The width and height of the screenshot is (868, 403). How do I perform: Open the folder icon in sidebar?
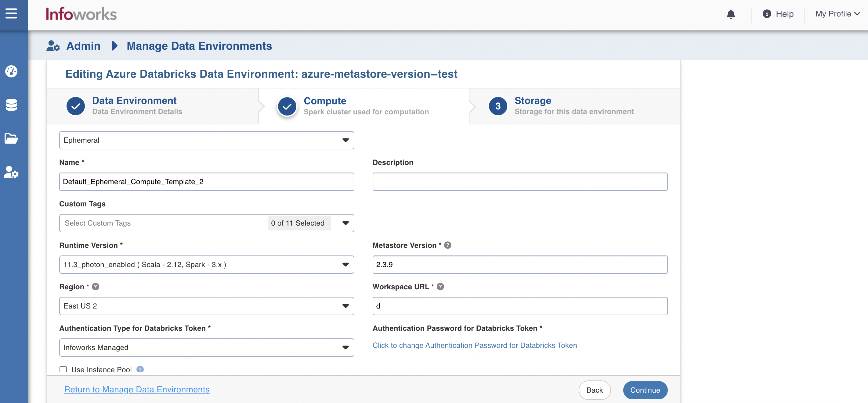tap(11, 138)
